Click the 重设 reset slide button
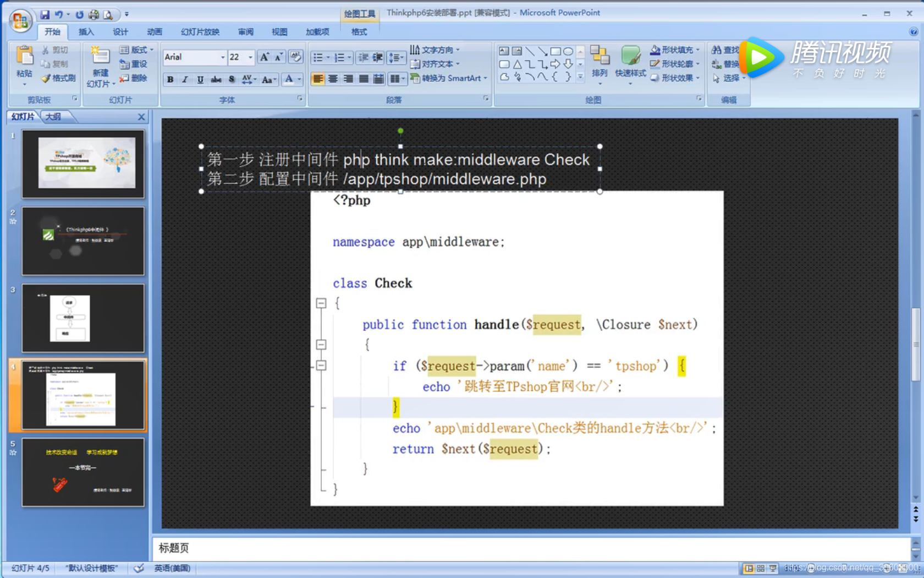The image size is (924, 578). pyautogui.click(x=134, y=64)
